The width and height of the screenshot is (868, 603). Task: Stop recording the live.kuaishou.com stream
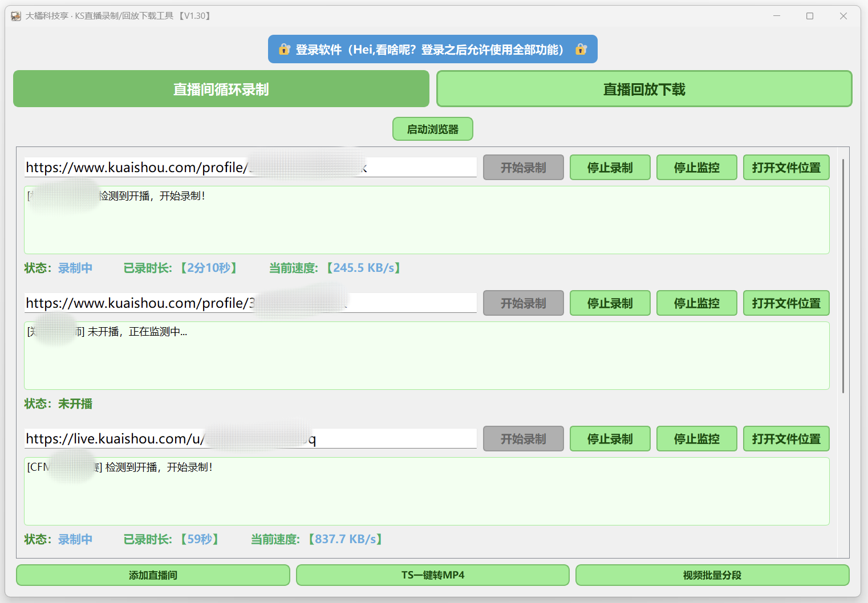(x=610, y=439)
